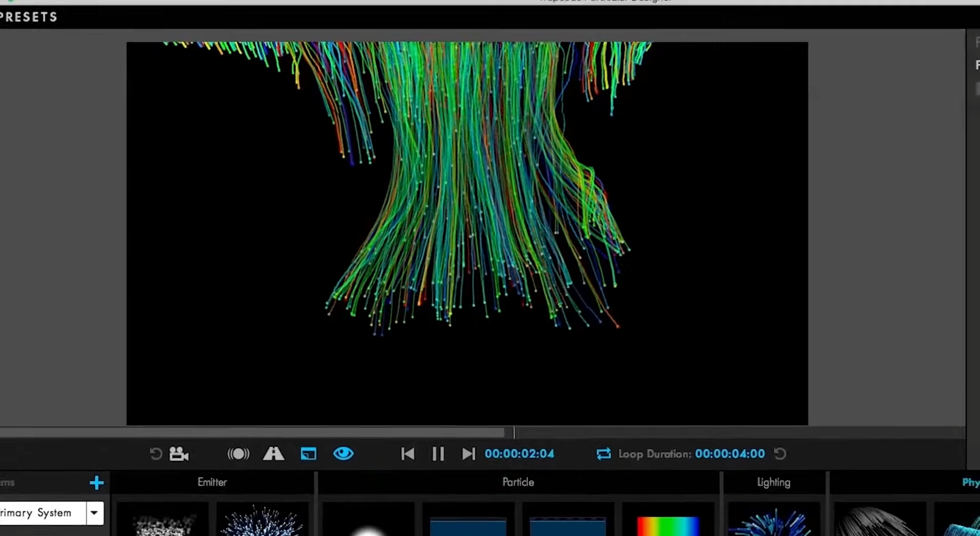The width and height of the screenshot is (980, 536).
Task: Reset loop duration with the circular arrow
Action: point(780,454)
